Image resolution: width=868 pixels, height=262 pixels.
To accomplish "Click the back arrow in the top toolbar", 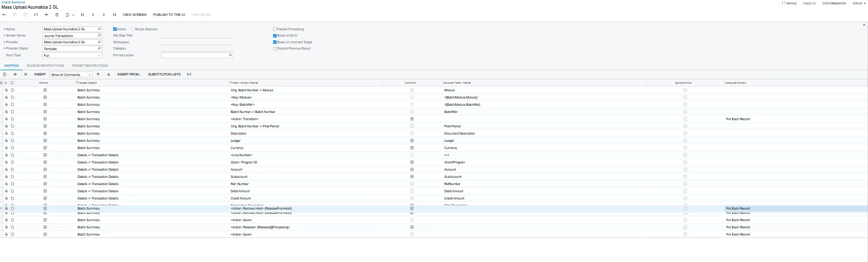I will pos(4,15).
